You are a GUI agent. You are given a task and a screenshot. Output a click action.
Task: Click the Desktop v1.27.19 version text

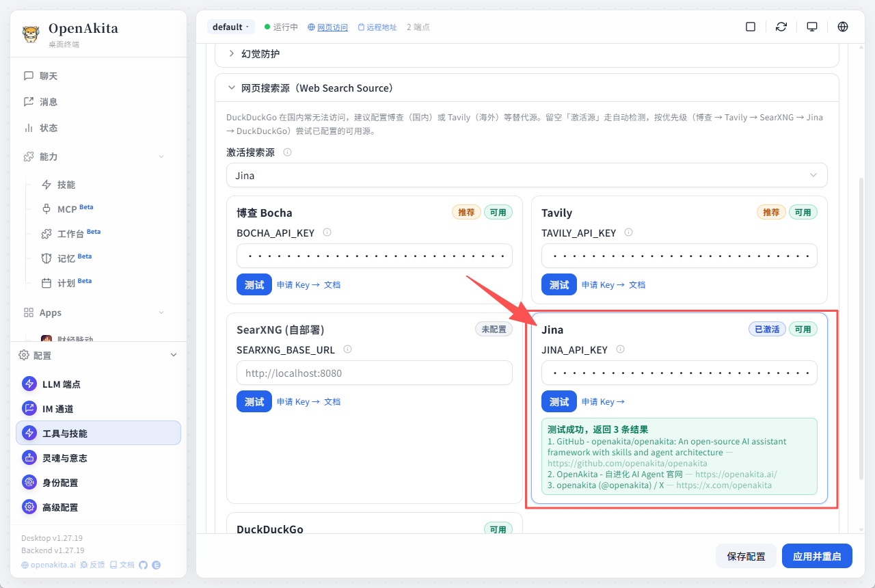tap(52, 538)
